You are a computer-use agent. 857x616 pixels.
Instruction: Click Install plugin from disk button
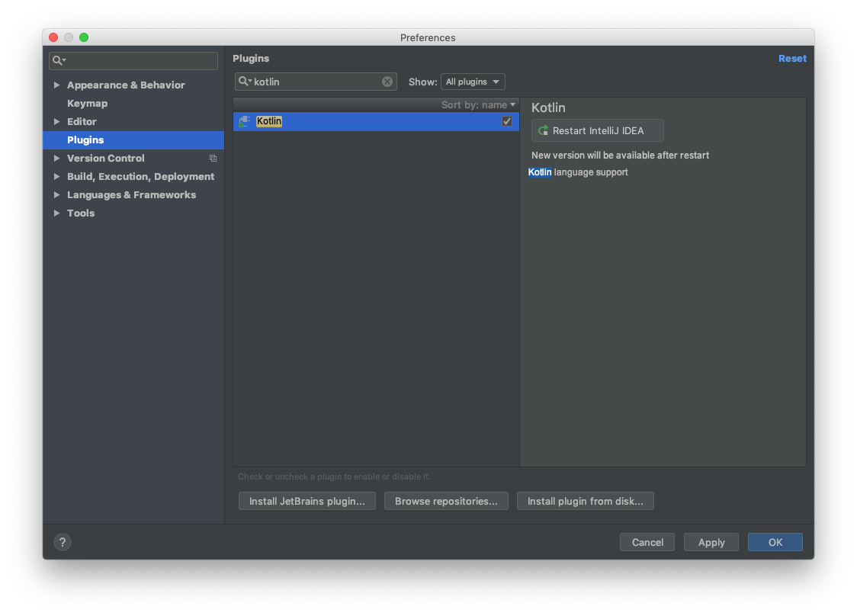pos(586,501)
